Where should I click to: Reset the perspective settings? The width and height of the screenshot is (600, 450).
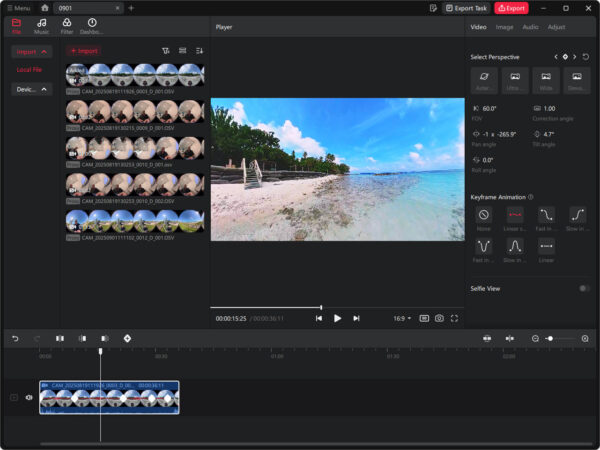click(585, 57)
